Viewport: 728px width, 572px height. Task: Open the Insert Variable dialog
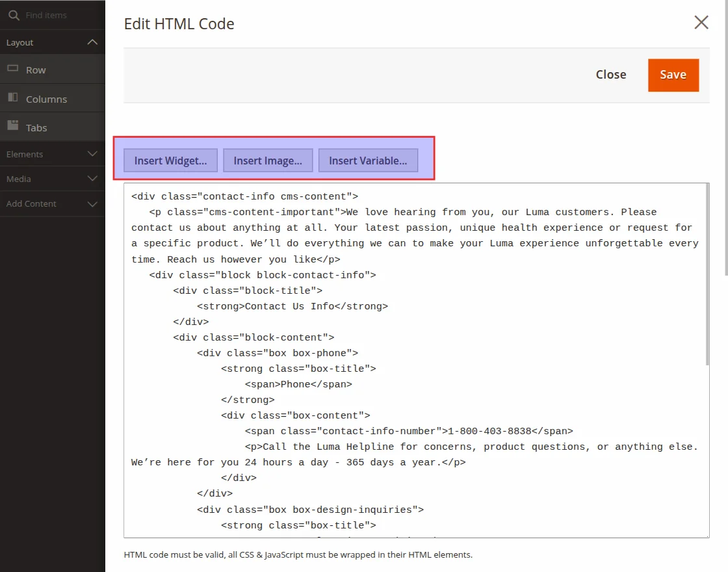(x=368, y=160)
